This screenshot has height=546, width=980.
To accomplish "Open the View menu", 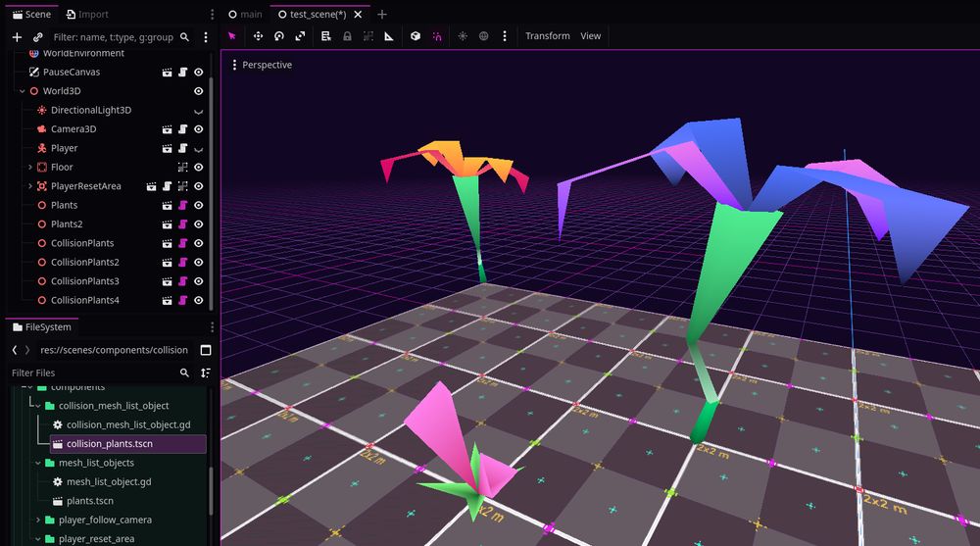I will (591, 36).
